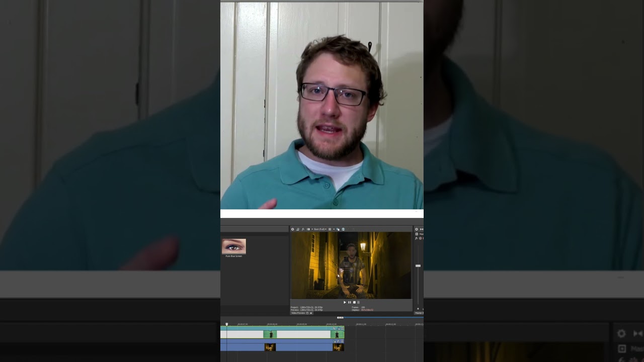Click the Master automation circle icon
Screen dimensions: 644x362
(x=420, y=238)
